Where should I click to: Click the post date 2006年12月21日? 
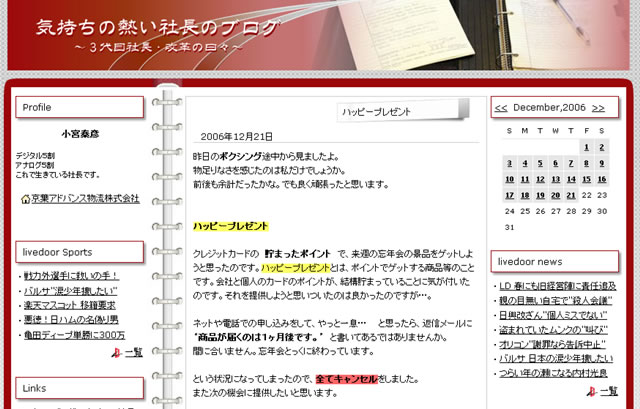tap(236, 137)
